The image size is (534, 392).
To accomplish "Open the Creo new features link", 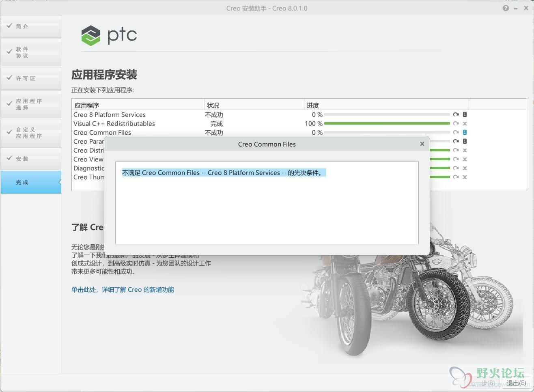I will [123, 290].
